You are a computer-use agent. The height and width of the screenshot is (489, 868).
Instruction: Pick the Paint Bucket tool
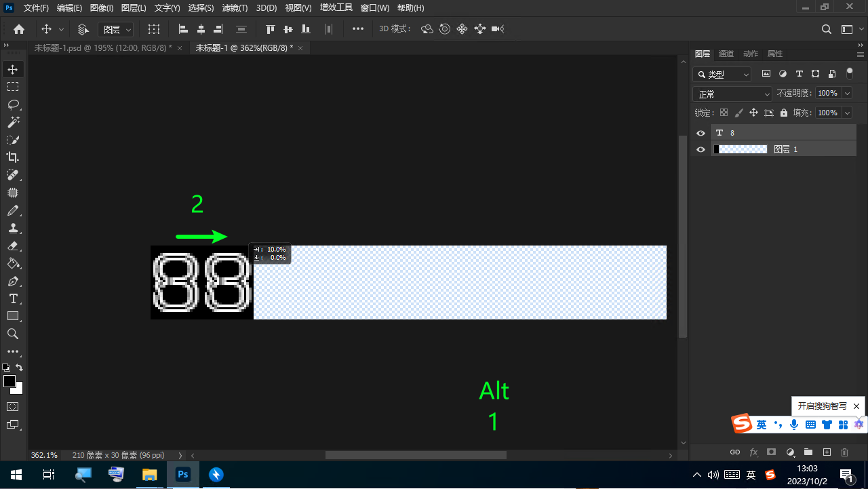pos(13,263)
